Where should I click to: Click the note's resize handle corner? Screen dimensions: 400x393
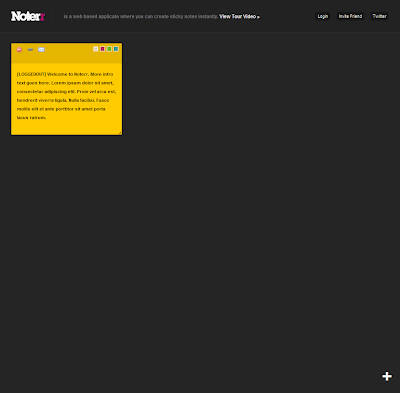pos(120,133)
